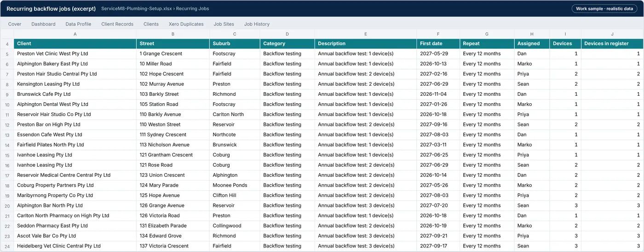Viewport: 644px width, 252px height.
Task: Select cell Alphington Bakery East Pty Ltd
Action: click(75, 64)
